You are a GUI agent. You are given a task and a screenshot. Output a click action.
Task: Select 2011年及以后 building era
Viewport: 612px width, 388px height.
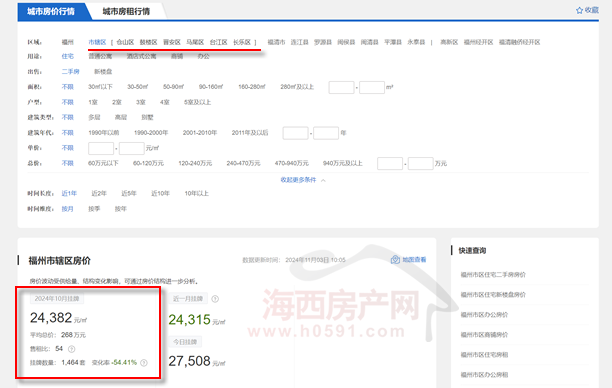[x=250, y=133]
